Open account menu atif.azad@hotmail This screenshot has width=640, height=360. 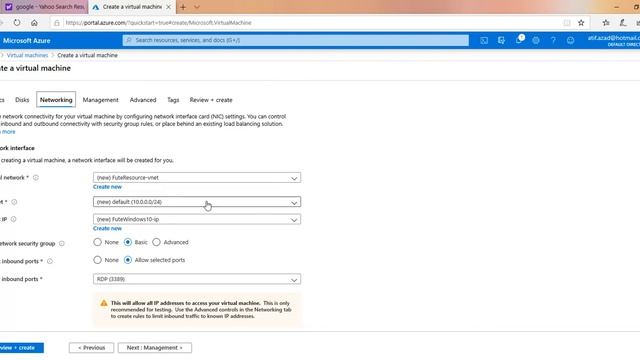tap(613, 40)
